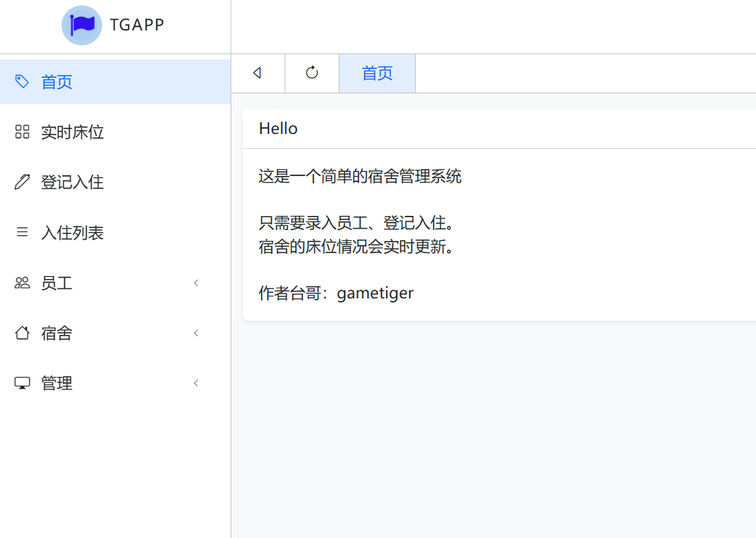The image size is (756, 538).
Task: Click the blue flag logo icon
Action: point(81,25)
